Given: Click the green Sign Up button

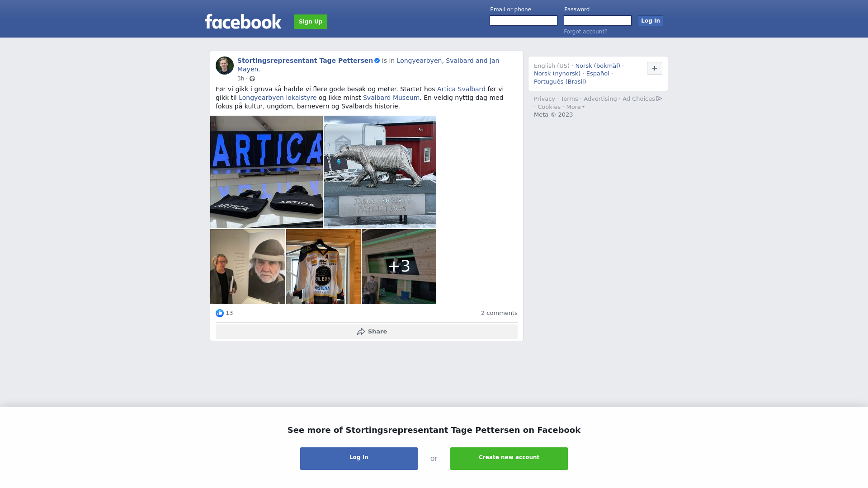Looking at the screenshot, I should tap(311, 22).
